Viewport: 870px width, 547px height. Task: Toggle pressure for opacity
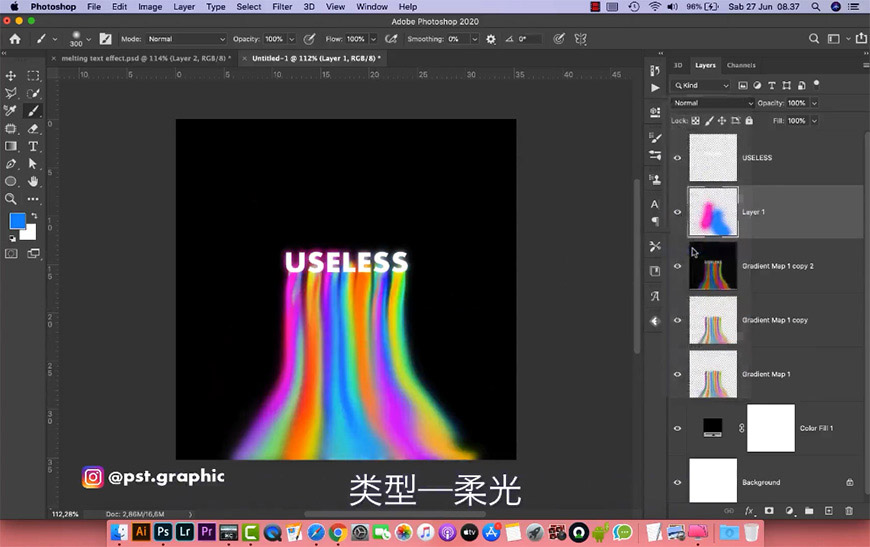[310, 39]
